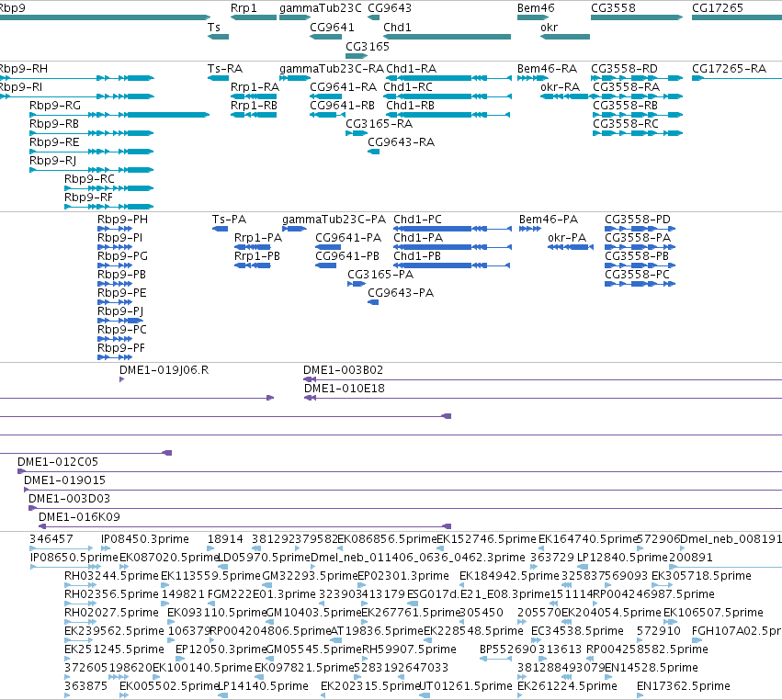The image size is (782, 700).
Task: Select the Ts gene label
Action: click(x=214, y=28)
